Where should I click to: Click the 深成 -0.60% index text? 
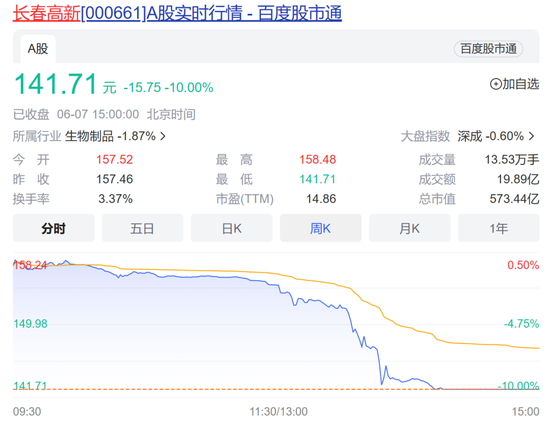pos(490,136)
